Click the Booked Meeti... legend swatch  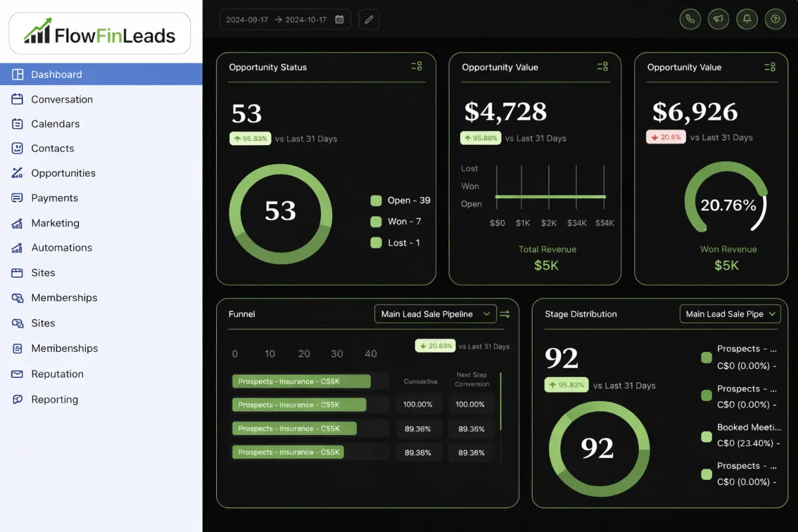(x=706, y=436)
